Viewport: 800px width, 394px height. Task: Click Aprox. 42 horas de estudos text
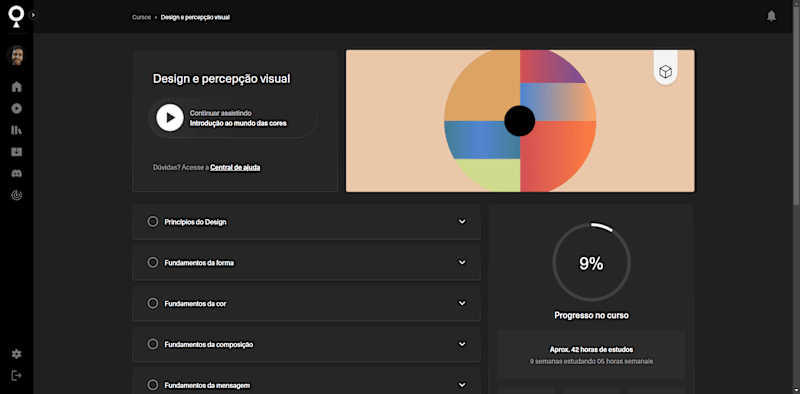point(591,350)
